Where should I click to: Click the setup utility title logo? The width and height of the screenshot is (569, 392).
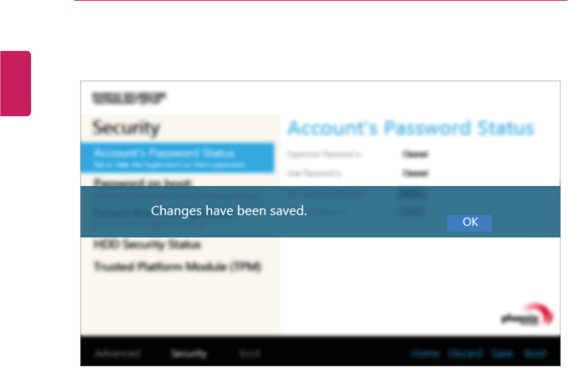(129, 98)
